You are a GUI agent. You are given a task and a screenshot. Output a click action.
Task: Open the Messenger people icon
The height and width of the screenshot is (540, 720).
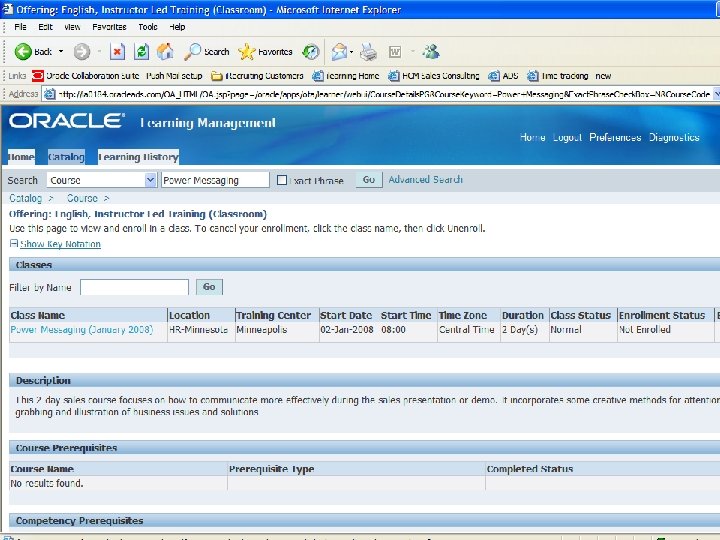pos(431,51)
